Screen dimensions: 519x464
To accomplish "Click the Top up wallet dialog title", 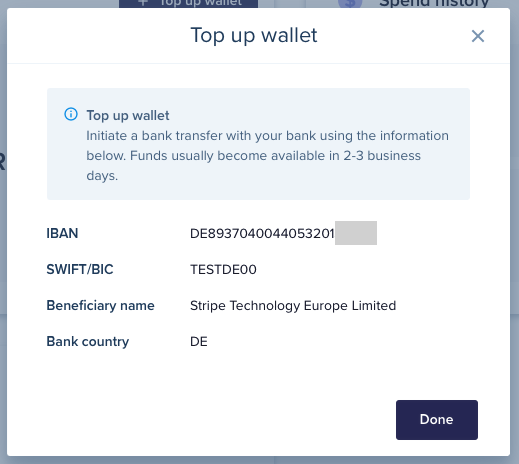I will click(x=254, y=36).
